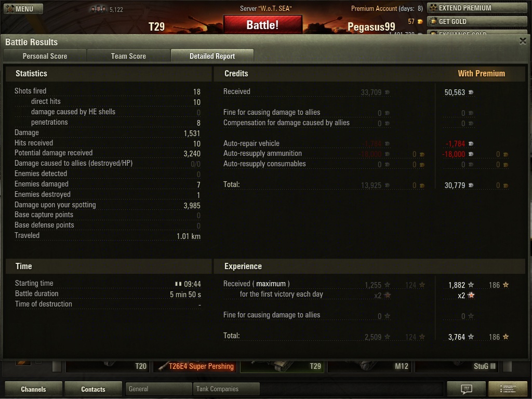Open the main MENU button

(23, 9)
